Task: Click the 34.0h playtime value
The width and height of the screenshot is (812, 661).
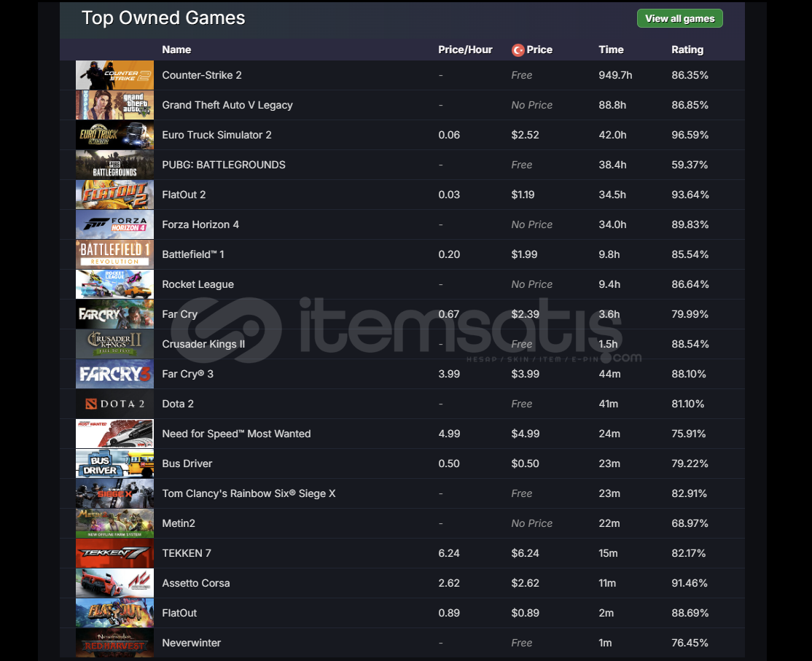Action: [x=612, y=224]
